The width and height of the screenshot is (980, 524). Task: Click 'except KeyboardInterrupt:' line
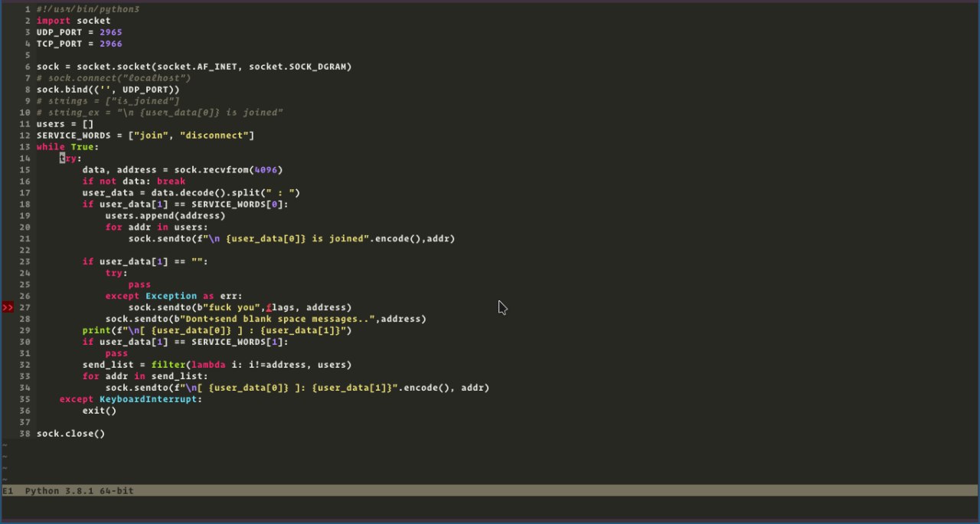131,400
